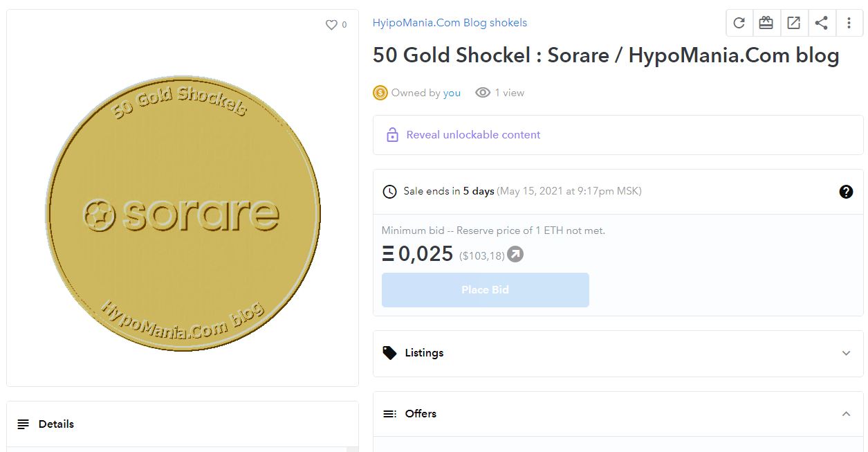Viewport: 868px width, 452px height.
Task: Click the share icon
Action: 821,23
